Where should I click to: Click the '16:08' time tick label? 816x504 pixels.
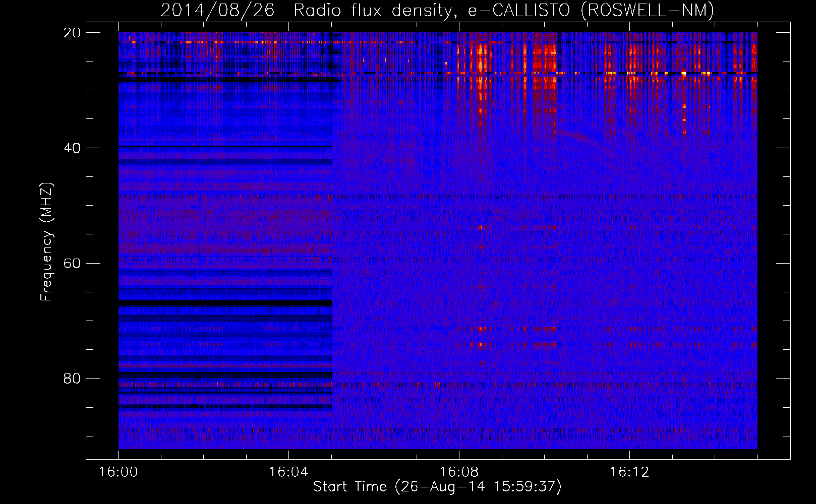click(x=459, y=472)
